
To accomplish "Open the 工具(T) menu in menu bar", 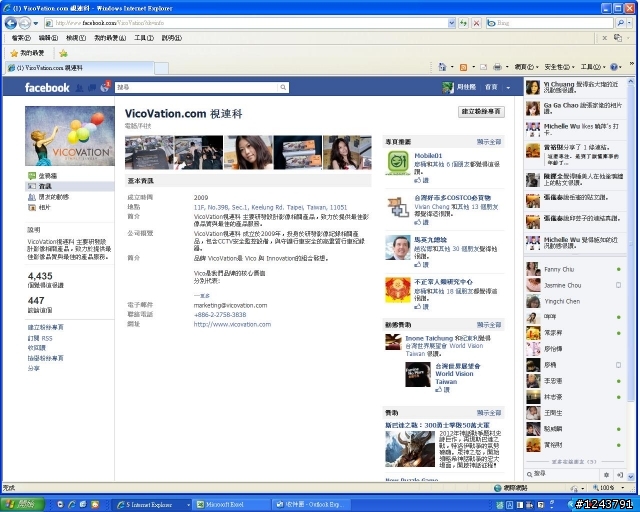I will tap(144, 38).
